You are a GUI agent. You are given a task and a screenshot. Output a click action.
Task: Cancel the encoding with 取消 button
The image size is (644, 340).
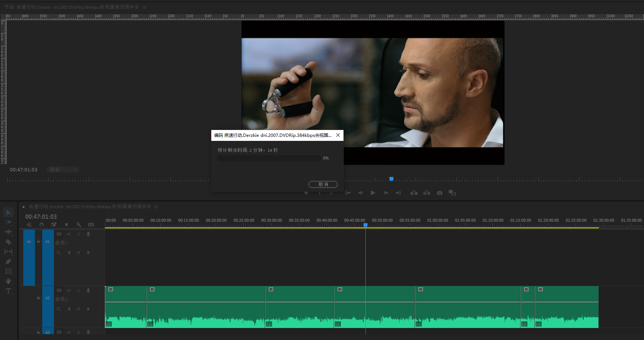point(323,184)
